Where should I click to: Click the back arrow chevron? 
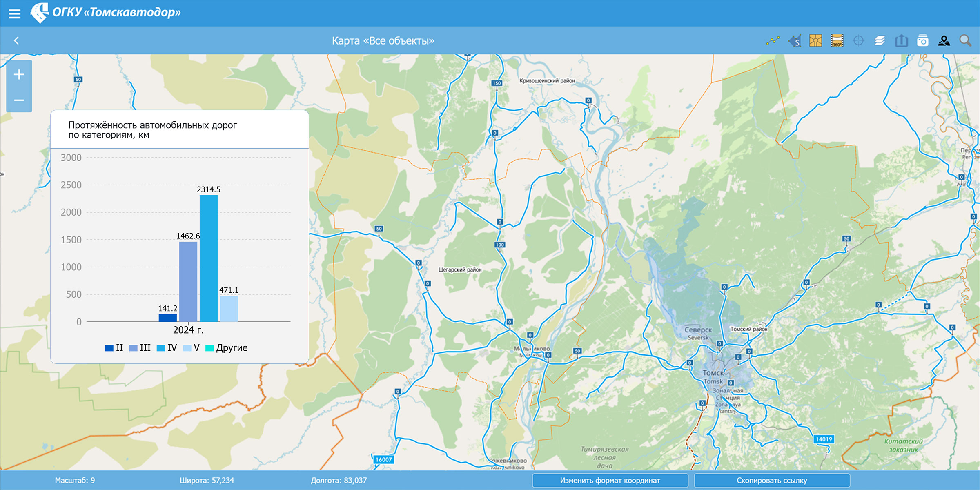[x=16, y=40]
